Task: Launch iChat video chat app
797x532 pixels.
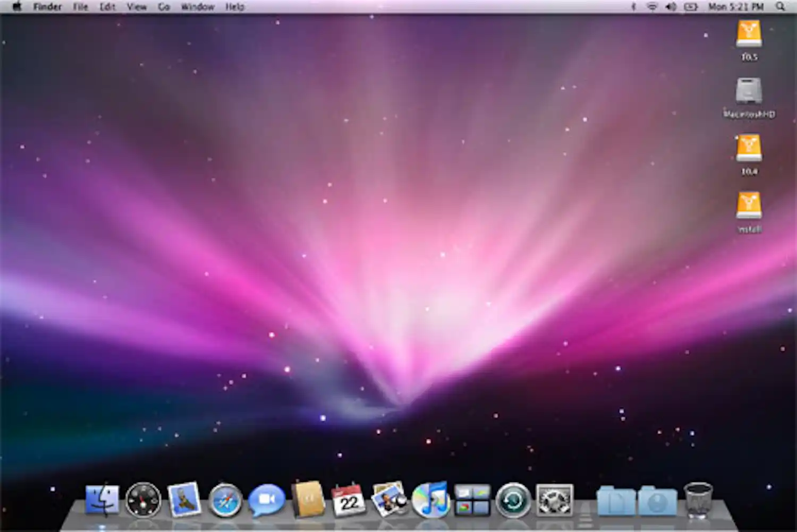Action: coord(267,499)
